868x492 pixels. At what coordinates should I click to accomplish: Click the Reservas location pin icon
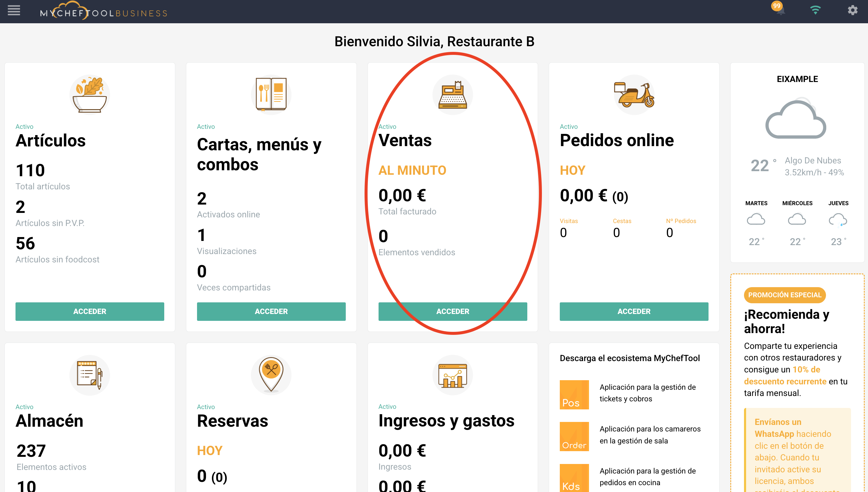tap(271, 375)
